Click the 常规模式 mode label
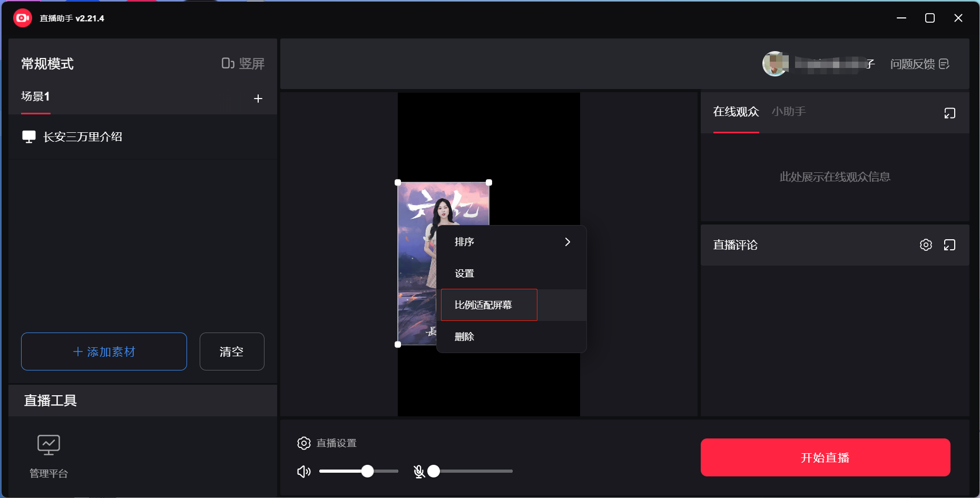 point(47,64)
